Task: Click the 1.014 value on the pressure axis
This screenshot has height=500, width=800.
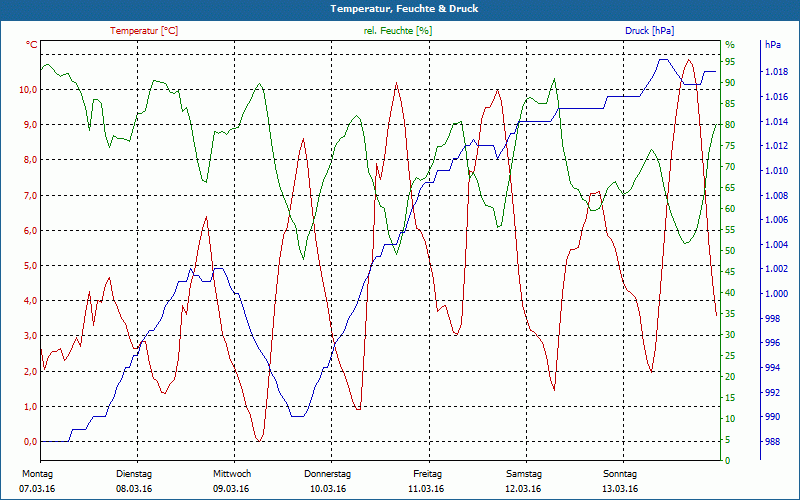Action: click(x=776, y=121)
